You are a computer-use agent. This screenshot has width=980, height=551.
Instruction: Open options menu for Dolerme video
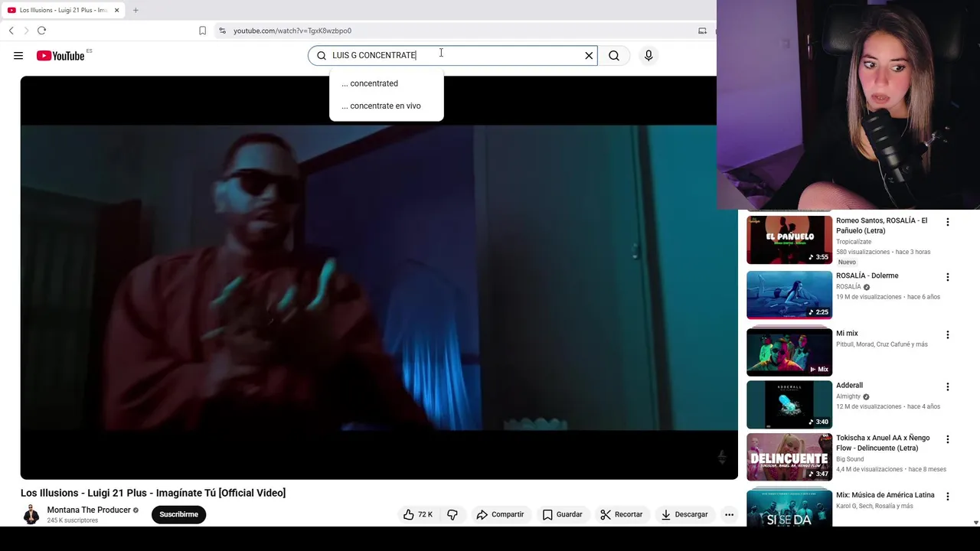(x=948, y=277)
